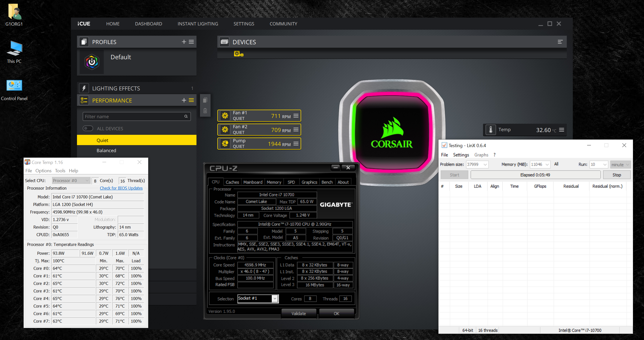Open the G1ORG1 user folder icon

click(x=14, y=15)
